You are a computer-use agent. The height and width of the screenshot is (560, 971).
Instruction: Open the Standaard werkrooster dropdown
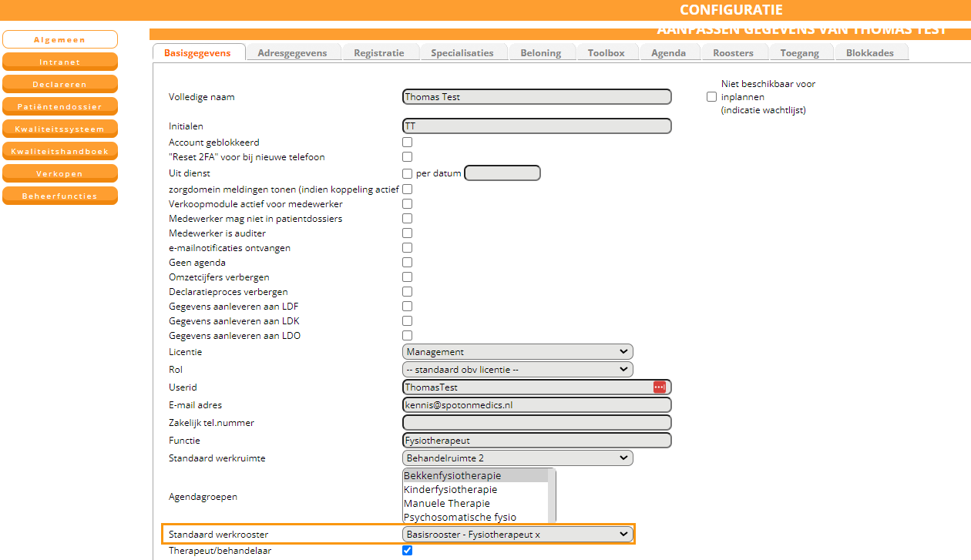pos(517,535)
